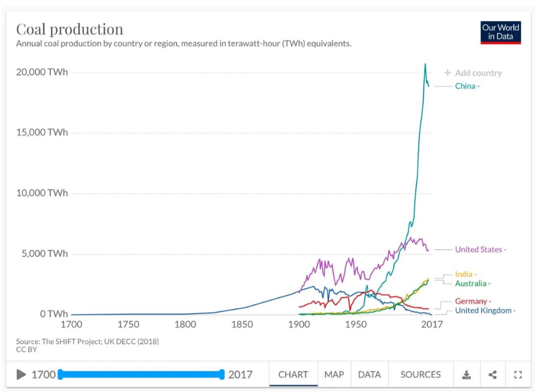
Task: Click the share icon
Action: tap(493, 375)
